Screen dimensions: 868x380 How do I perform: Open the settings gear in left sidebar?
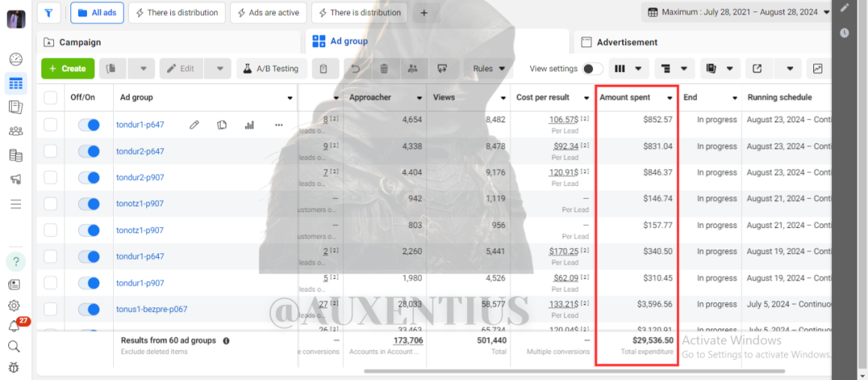pos(14,305)
